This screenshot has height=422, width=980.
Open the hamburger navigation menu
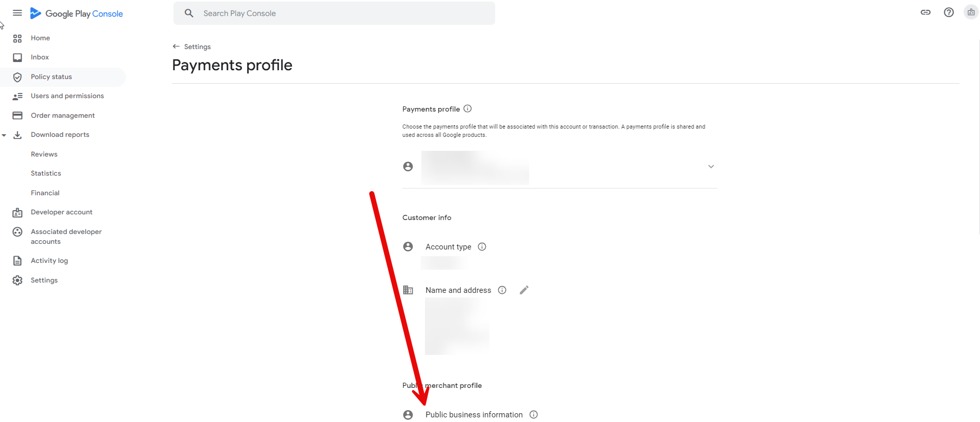(x=17, y=13)
